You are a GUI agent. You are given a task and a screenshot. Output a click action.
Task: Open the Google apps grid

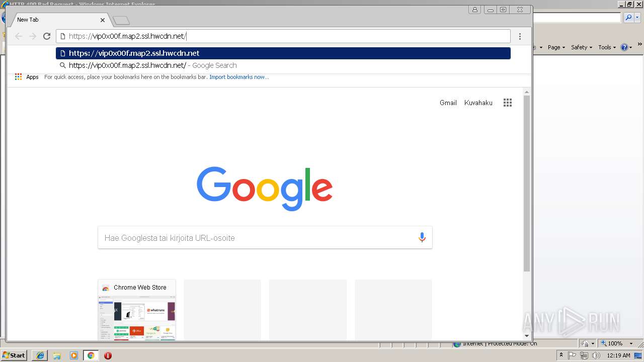(x=508, y=103)
